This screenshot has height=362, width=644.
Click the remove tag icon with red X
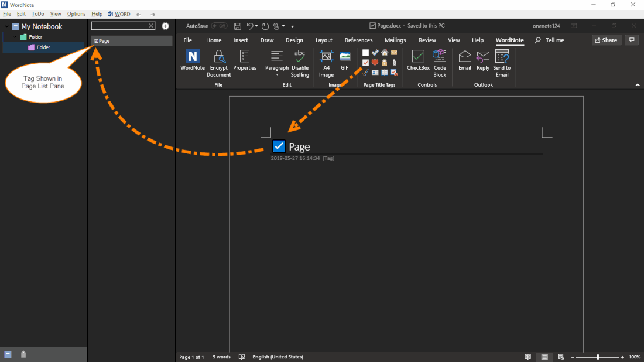pos(394,73)
